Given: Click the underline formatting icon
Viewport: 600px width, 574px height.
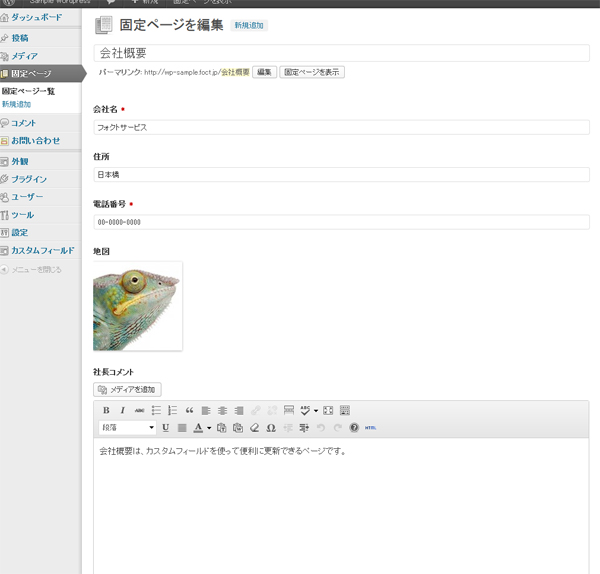Looking at the screenshot, I should 165,427.
